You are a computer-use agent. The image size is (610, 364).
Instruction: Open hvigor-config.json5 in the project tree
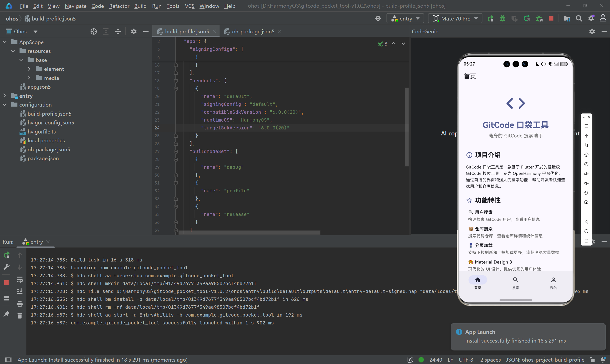[x=51, y=123]
